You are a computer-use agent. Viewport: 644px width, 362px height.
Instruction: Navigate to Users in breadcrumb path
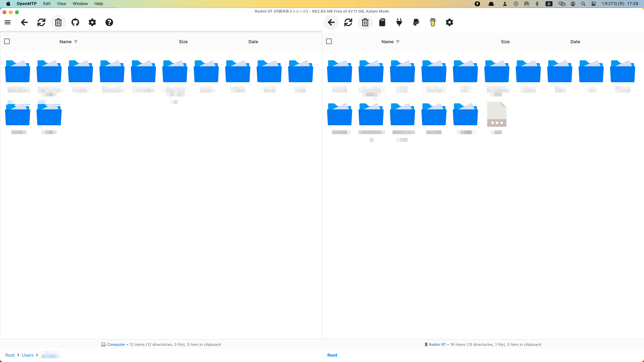[x=28, y=355]
